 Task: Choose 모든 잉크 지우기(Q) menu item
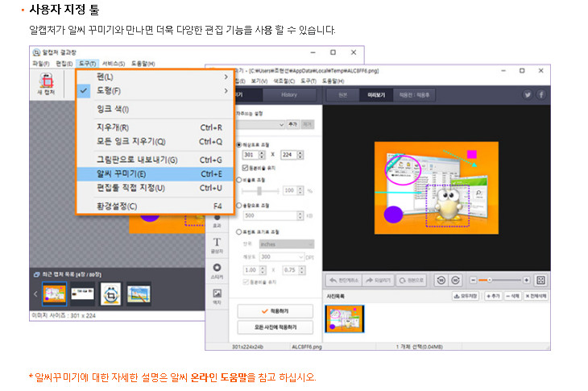[155, 141]
